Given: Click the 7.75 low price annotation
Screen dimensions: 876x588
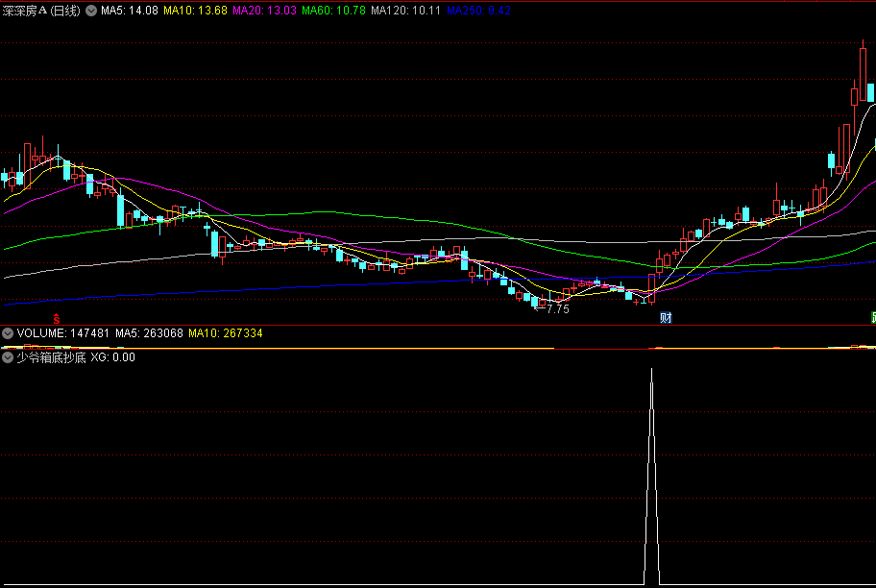Looking at the screenshot, I should click(557, 309).
